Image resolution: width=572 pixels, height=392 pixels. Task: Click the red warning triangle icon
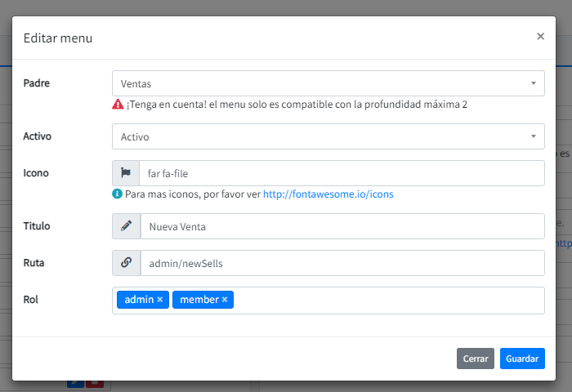pos(118,105)
